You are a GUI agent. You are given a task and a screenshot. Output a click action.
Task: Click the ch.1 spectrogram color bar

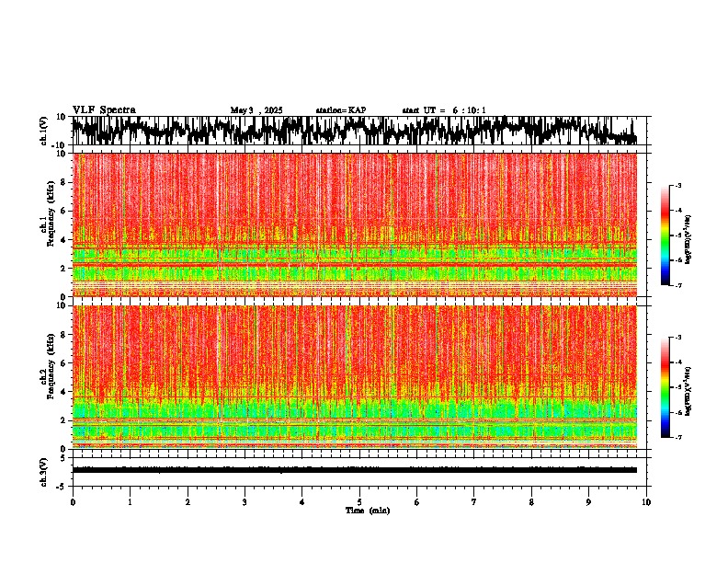(x=665, y=236)
